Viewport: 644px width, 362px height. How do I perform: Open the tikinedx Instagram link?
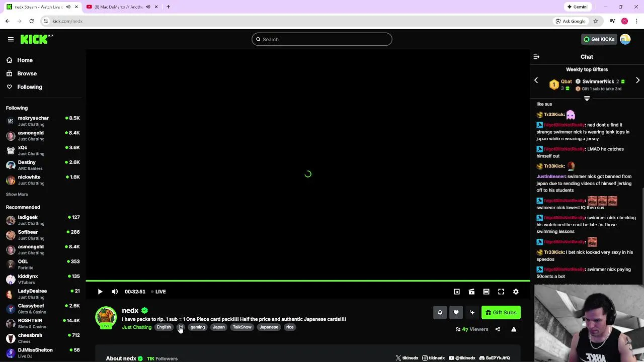point(434,358)
